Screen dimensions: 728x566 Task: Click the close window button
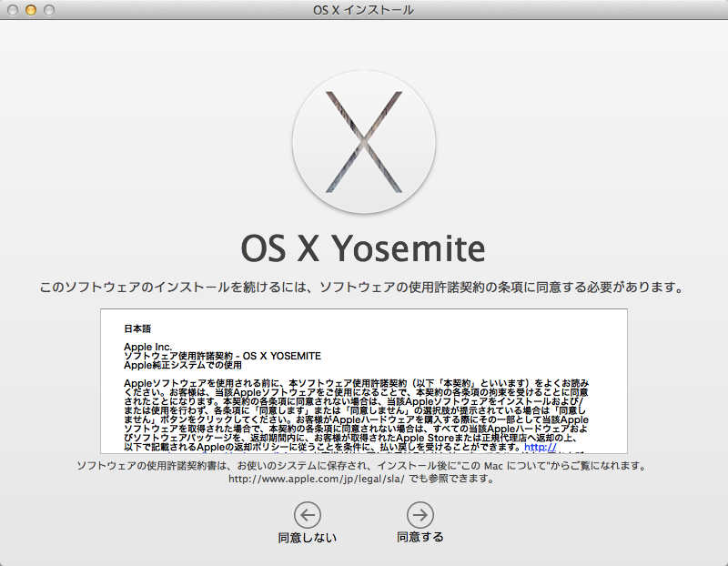click(13, 10)
